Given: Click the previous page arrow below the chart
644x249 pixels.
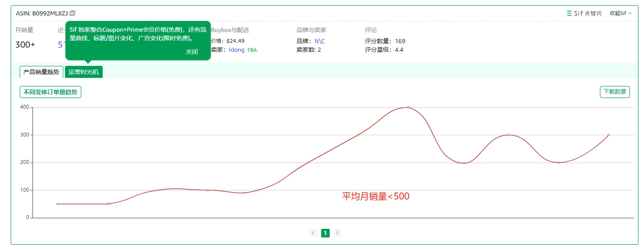Looking at the screenshot, I should point(313,233).
